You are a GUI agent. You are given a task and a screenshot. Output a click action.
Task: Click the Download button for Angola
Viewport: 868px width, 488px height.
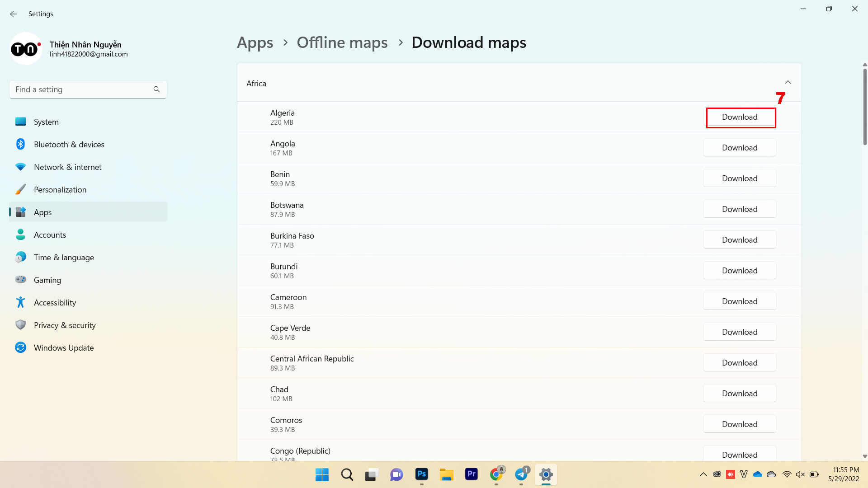tap(739, 147)
